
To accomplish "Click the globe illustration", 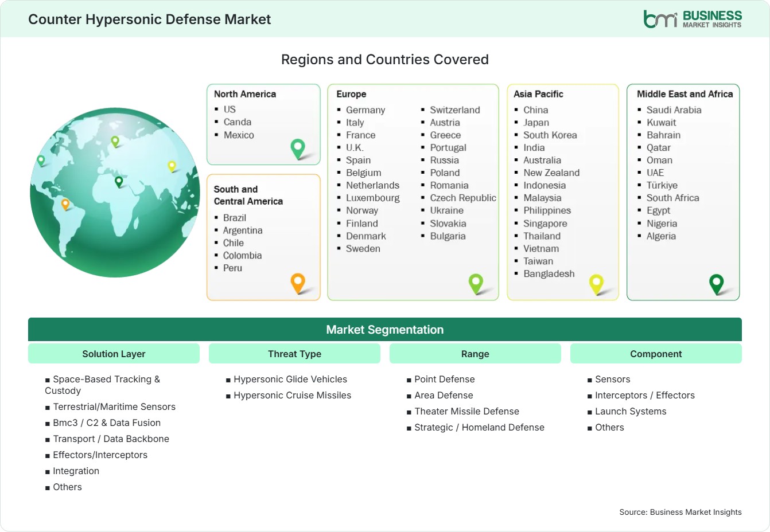I will point(115,193).
